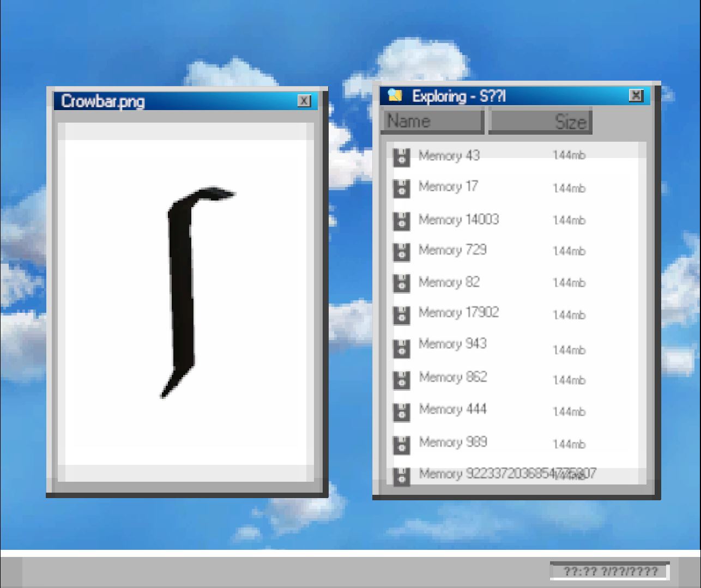Click the 1.44mb size of Memory 862
Image resolution: width=701 pixels, height=588 pixels.
569,380
